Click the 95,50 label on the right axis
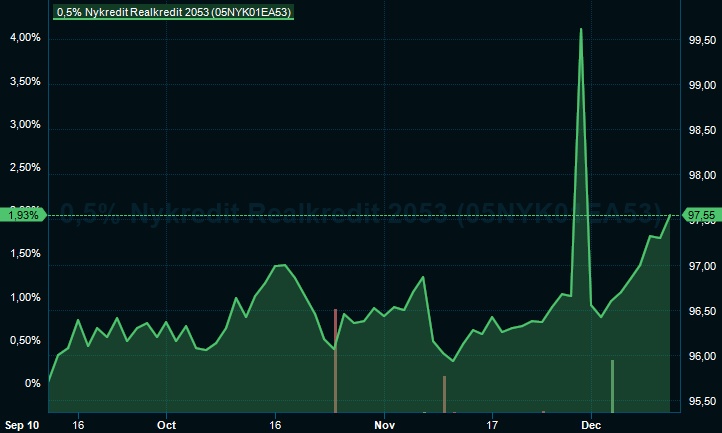 coord(701,402)
